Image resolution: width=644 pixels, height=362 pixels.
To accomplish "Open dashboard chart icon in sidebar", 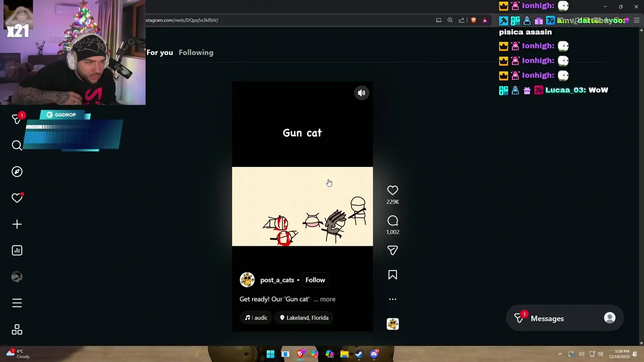I will point(17,250).
